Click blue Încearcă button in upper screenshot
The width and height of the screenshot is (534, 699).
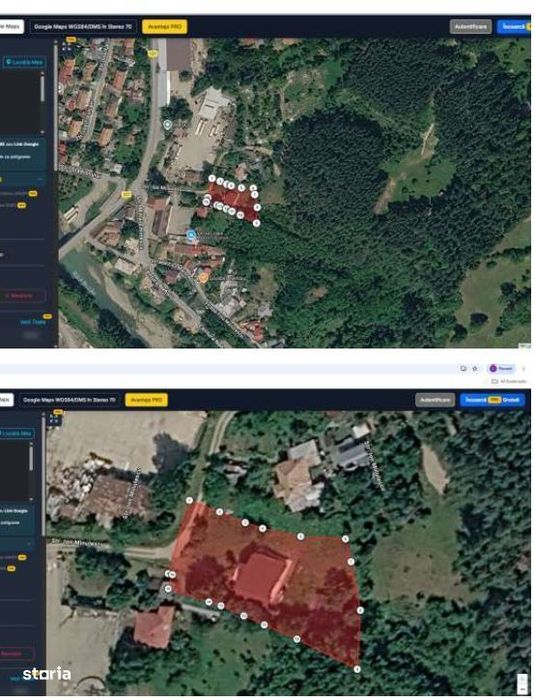[515, 27]
